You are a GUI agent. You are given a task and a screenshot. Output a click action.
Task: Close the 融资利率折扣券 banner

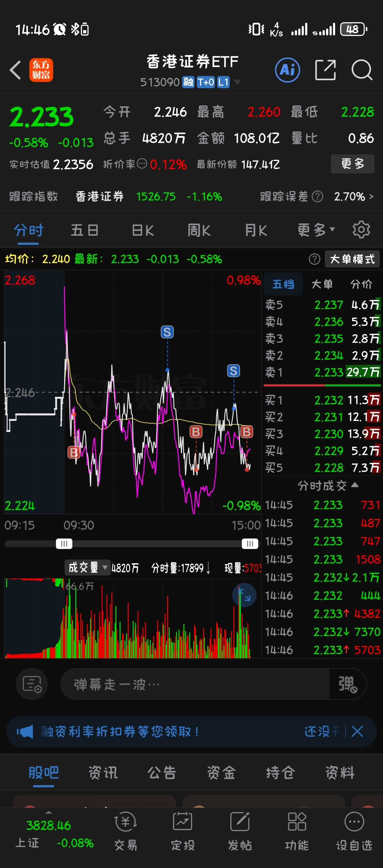click(357, 732)
